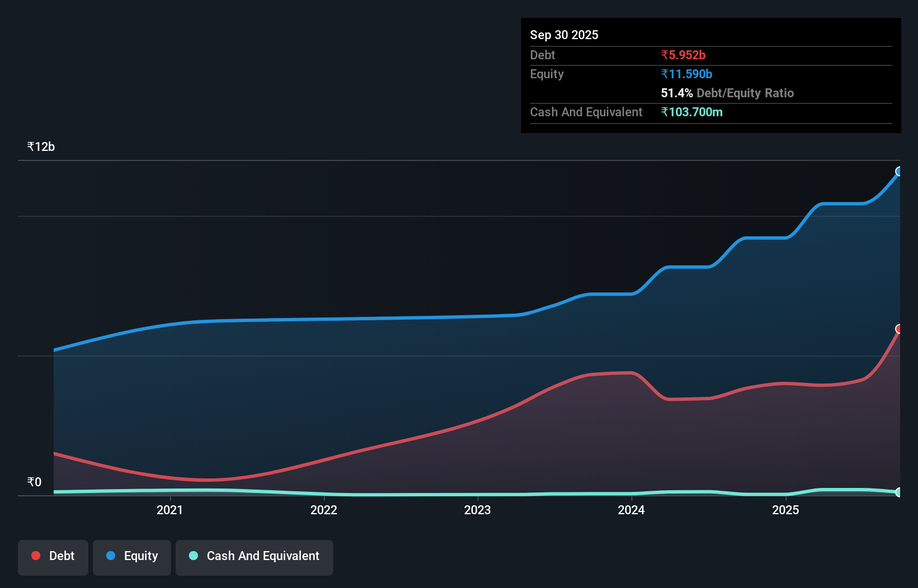918x588 pixels.
Task: Expand the Debt/Equity Ratio row
Action: 727,93
